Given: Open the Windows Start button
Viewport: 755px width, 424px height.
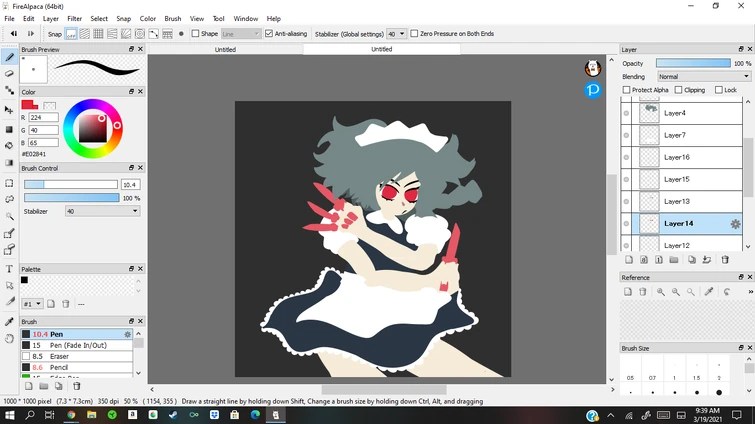Looking at the screenshot, I should pos(9,415).
